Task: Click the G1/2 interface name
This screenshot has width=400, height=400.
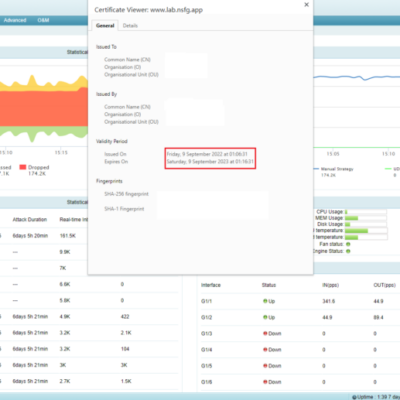Action: tap(206, 317)
